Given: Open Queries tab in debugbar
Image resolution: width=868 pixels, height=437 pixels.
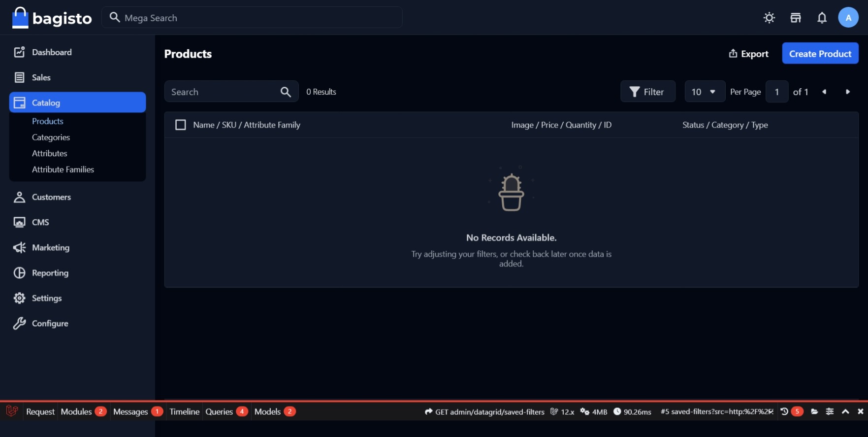Looking at the screenshot, I should coord(226,412).
